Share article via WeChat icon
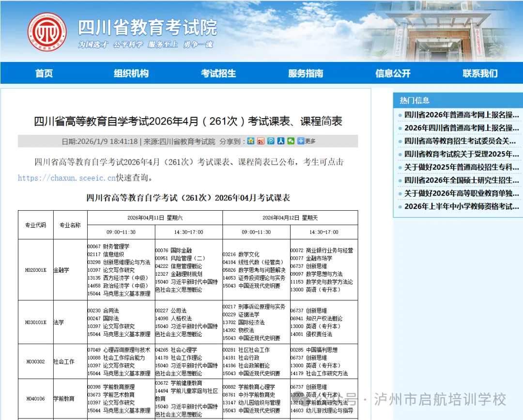 (x=291, y=141)
